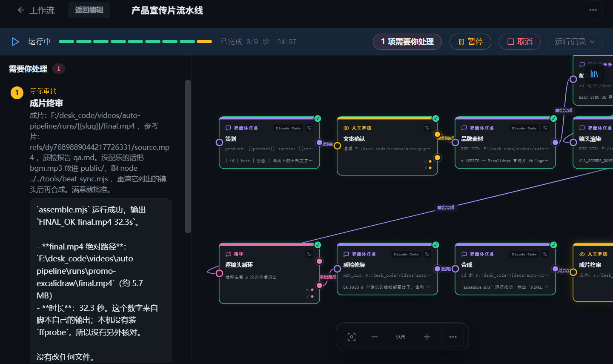Click the completed checkmark on 逐镜头循环 node
The height and width of the screenshot is (364, 613).
click(x=318, y=245)
